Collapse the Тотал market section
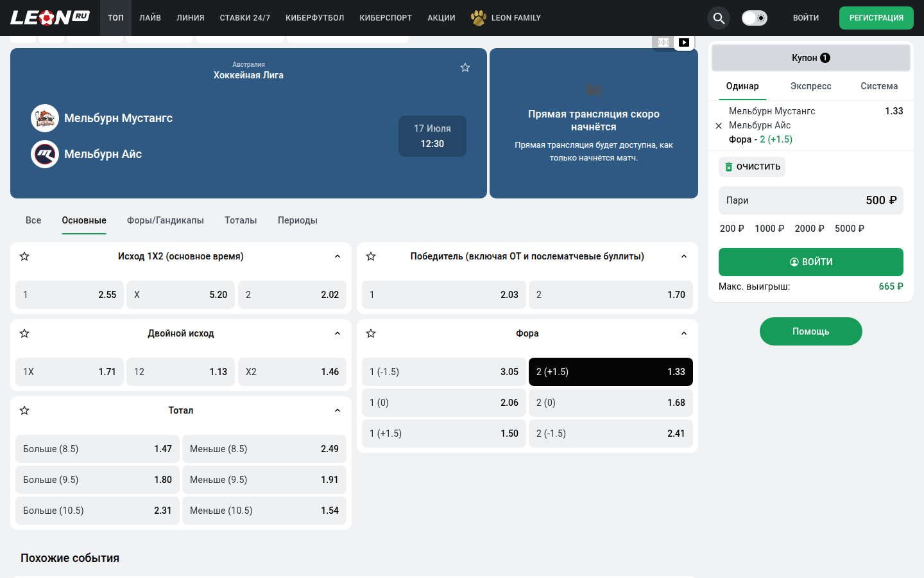The height and width of the screenshot is (578, 924). (x=338, y=410)
